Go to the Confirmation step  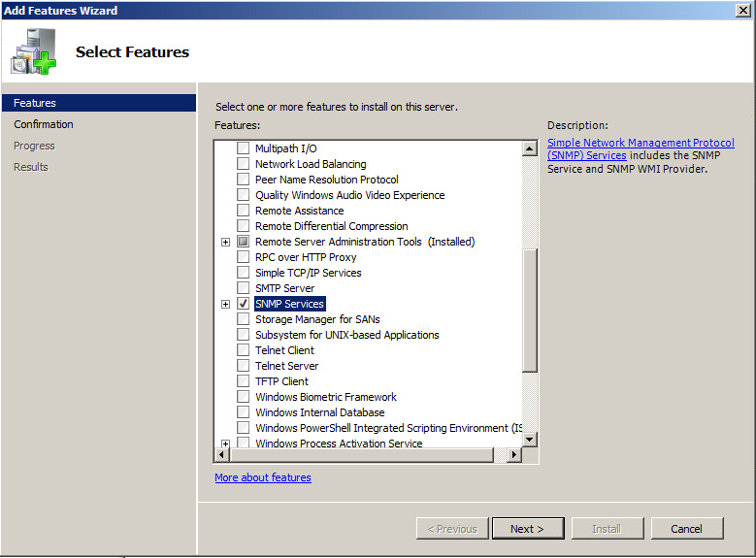(44, 124)
